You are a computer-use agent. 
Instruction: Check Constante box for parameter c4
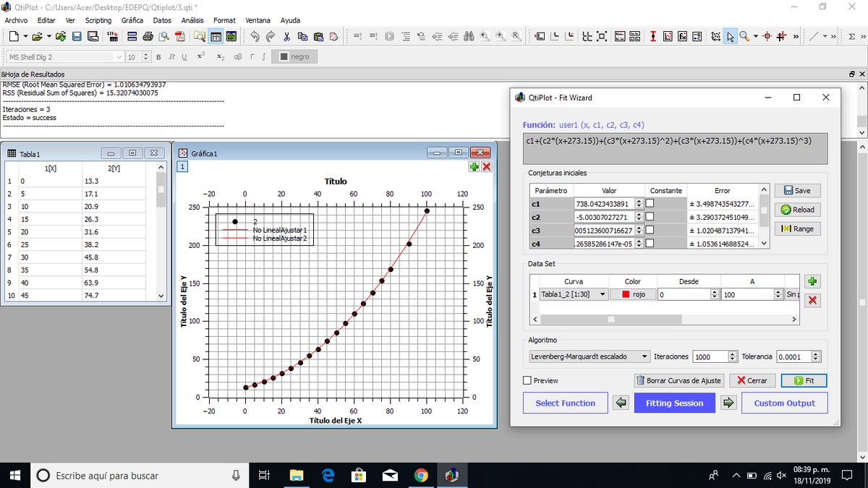[x=649, y=244]
